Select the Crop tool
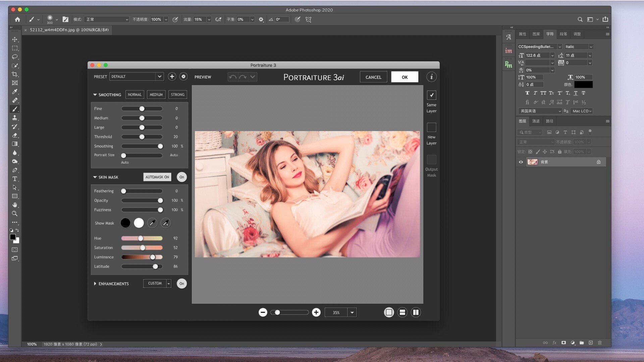 coord(15,74)
